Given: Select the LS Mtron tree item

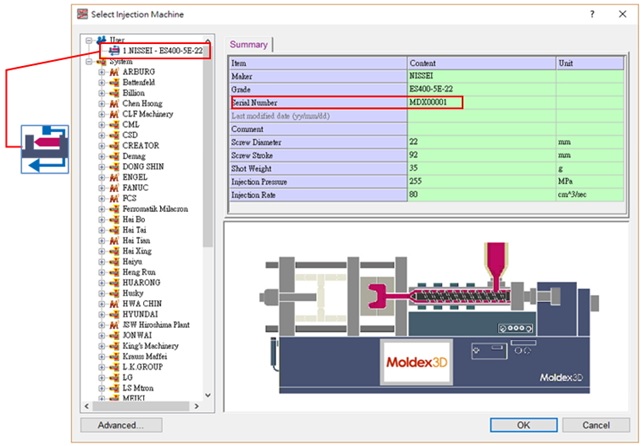Looking at the screenshot, I should coord(138,388).
